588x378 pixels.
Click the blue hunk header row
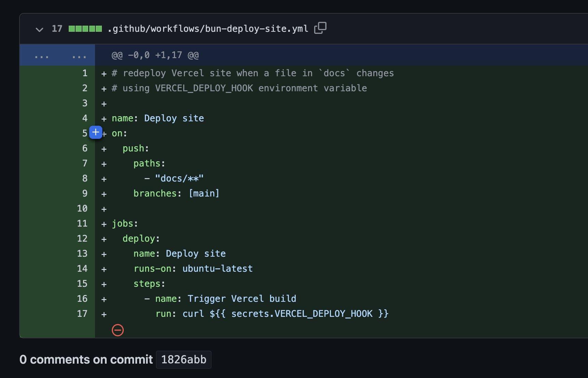(308, 55)
